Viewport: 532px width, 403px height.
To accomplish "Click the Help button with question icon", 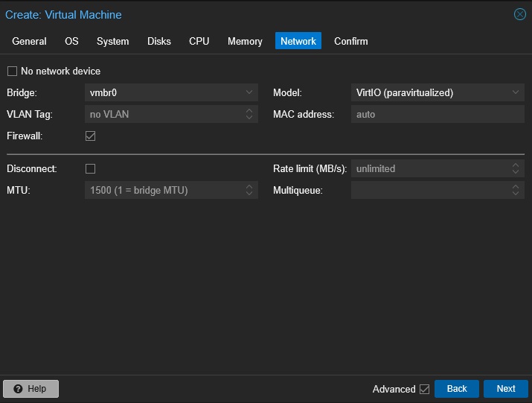I will pos(31,389).
